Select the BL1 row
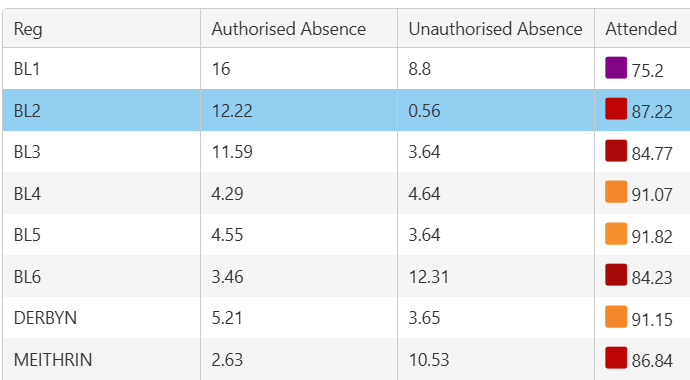The width and height of the screenshot is (690, 380). point(346,69)
